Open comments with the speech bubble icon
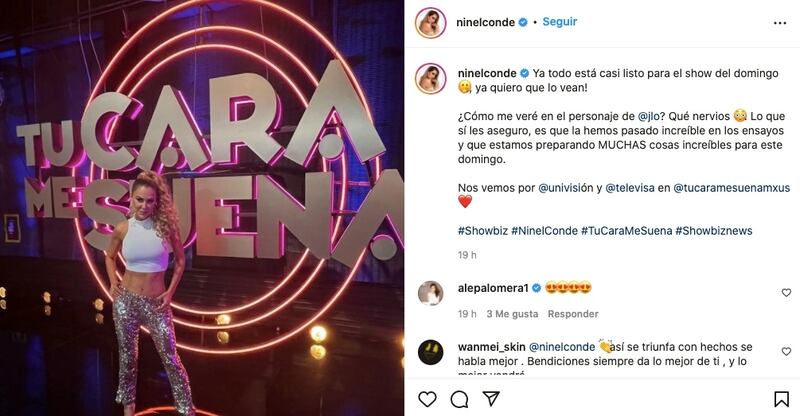This screenshot has height=416, width=800. point(459,399)
